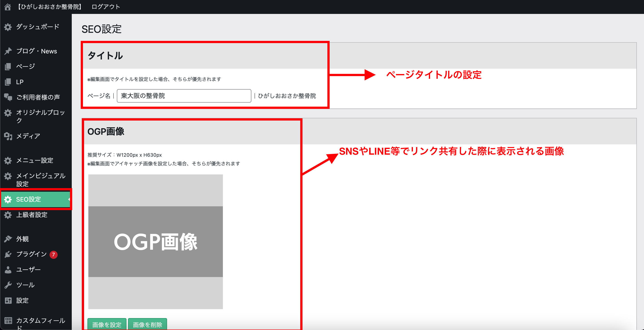Open 上級者設定 in the sidebar
644x330 pixels.
[x=31, y=215]
